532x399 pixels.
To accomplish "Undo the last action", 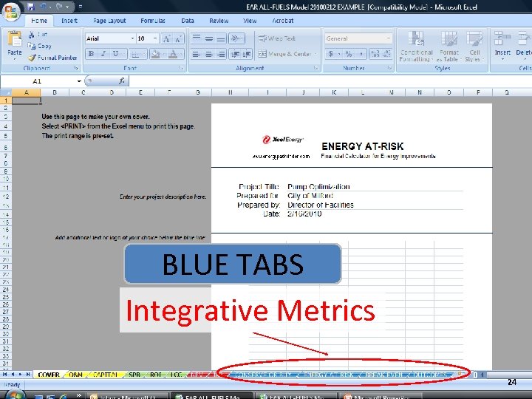I will pos(44,7).
